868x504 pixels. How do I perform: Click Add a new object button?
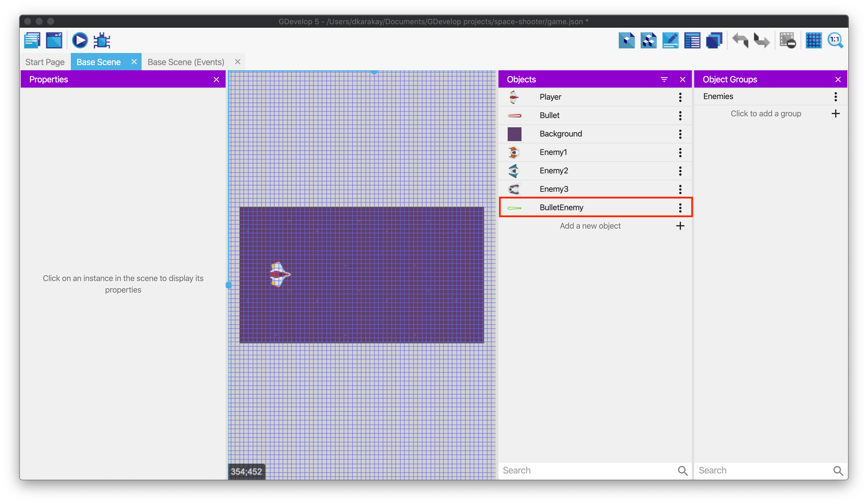pyautogui.click(x=590, y=226)
